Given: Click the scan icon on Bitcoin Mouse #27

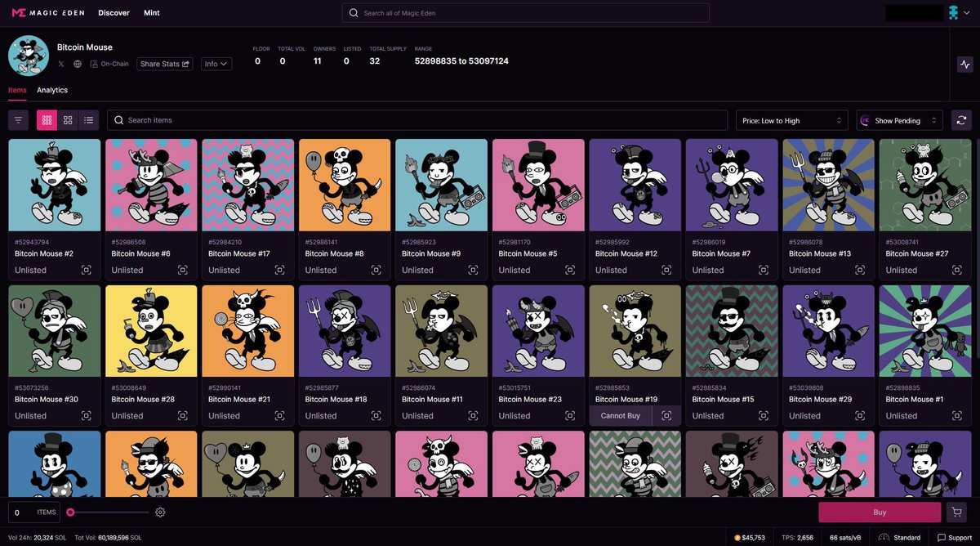Looking at the screenshot, I should tap(957, 270).
